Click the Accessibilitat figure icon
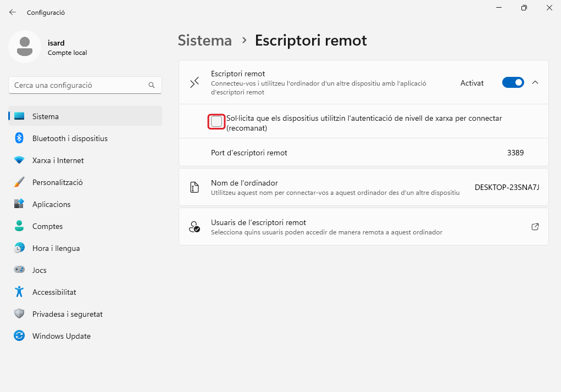Image resolution: width=561 pixels, height=392 pixels. [x=19, y=292]
